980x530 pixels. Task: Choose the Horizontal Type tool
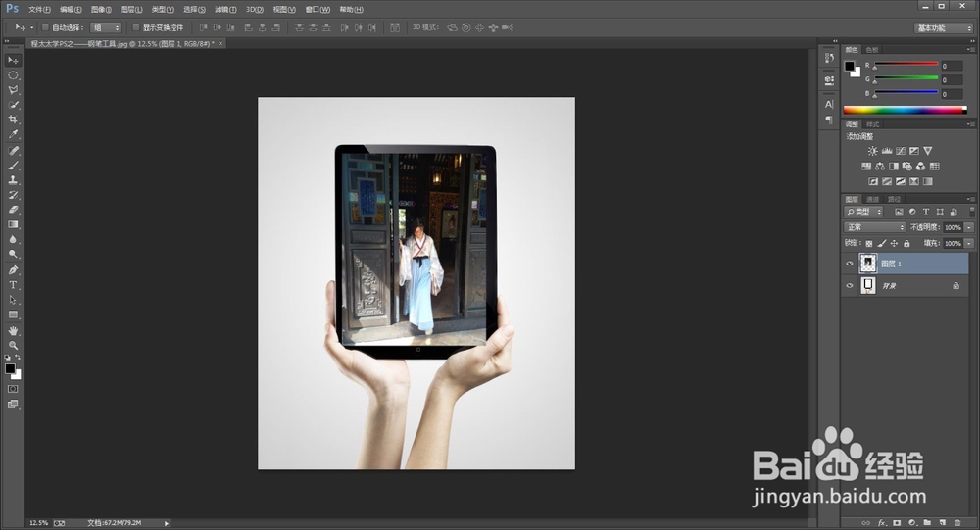pos(14,285)
